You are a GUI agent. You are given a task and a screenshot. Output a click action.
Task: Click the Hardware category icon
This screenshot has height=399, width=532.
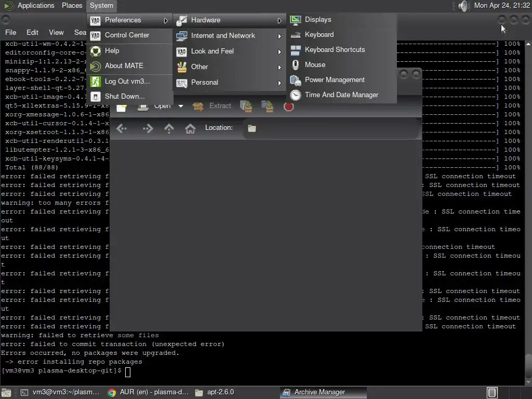click(181, 20)
